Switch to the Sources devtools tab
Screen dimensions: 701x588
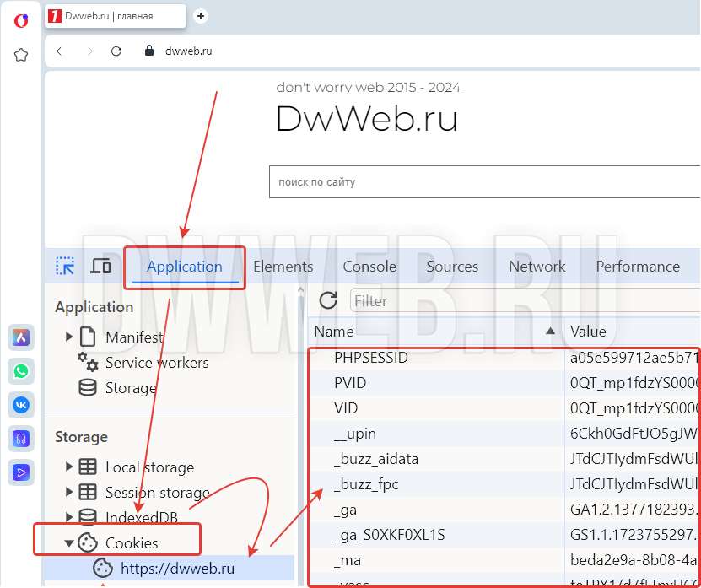click(452, 267)
